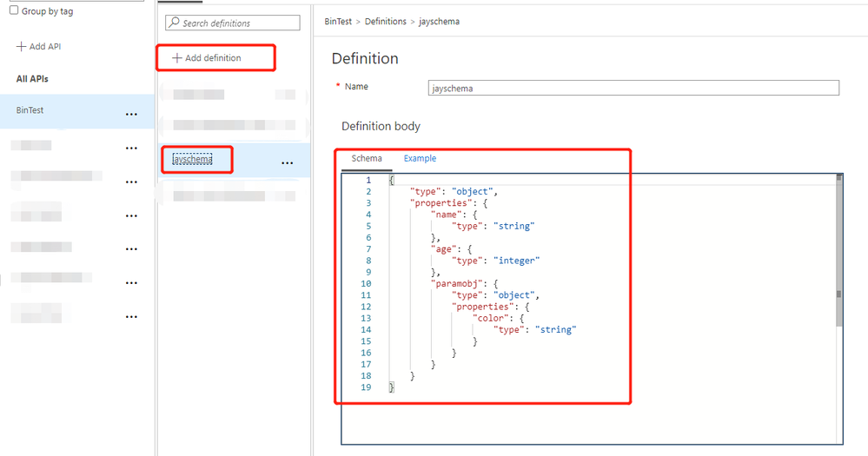The width and height of the screenshot is (868, 456).
Task: Click the Definitions breadcrumb link
Action: pos(385,21)
